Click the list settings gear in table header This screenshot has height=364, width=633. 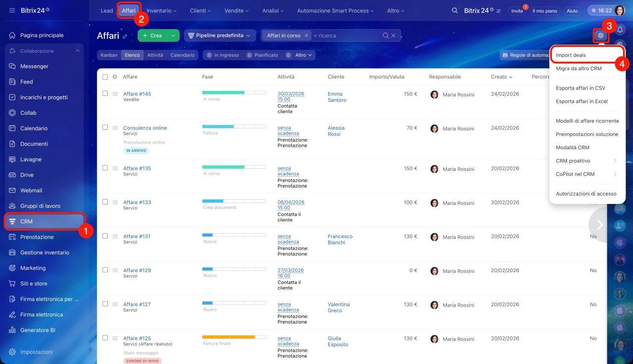click(x=115, y=77)
